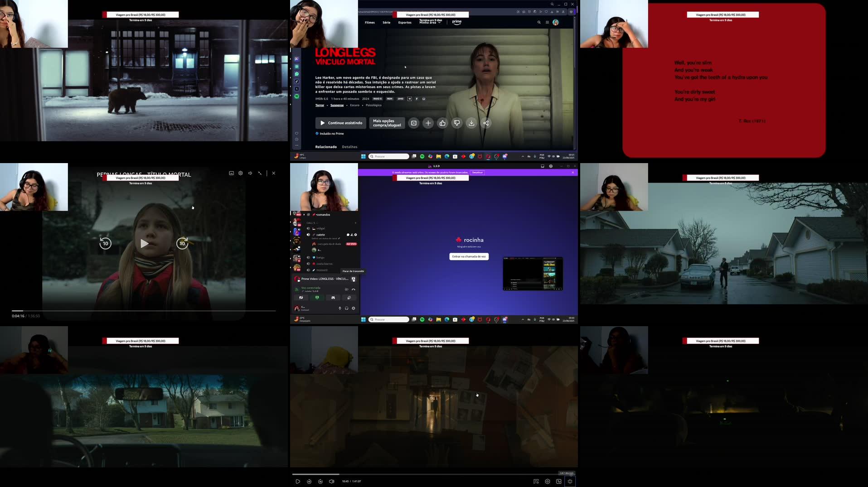Like LONGLEGS with the thumbs-up button
This screenshot has width=868, height=487.
pyautogui.click(x=442, y=123)
